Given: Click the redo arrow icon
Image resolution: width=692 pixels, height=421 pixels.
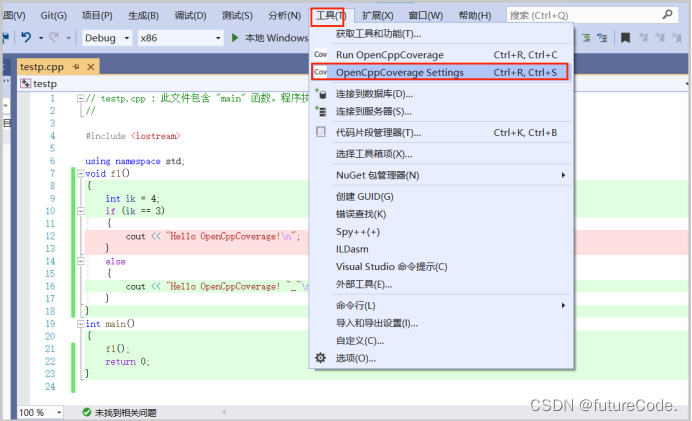Looking at the screenshot, I should click(x=54, y=38).
